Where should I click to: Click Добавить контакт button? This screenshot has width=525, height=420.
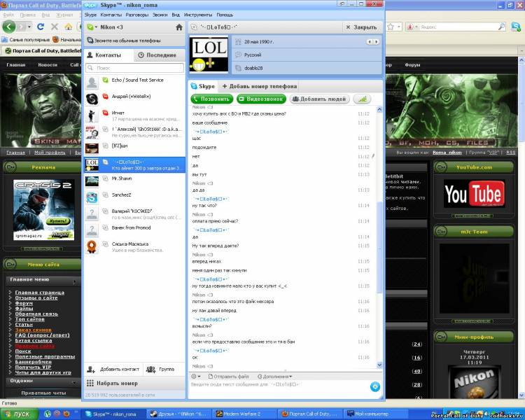tap(113, 369)
